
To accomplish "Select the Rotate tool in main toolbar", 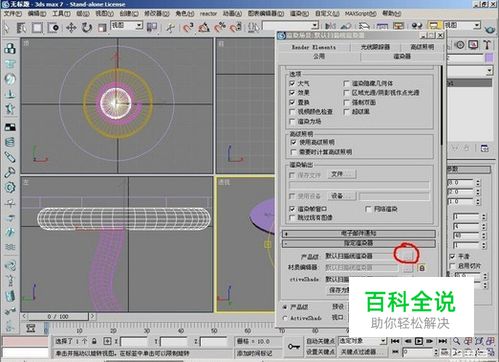I will (x=87, y=27).
